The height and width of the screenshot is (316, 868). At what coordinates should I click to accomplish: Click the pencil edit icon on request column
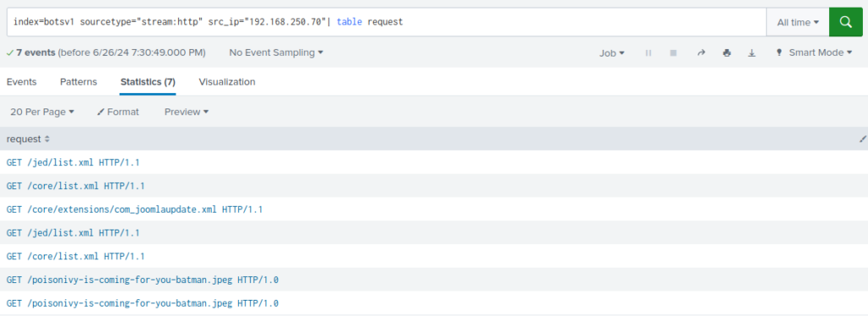pos(862,139)
